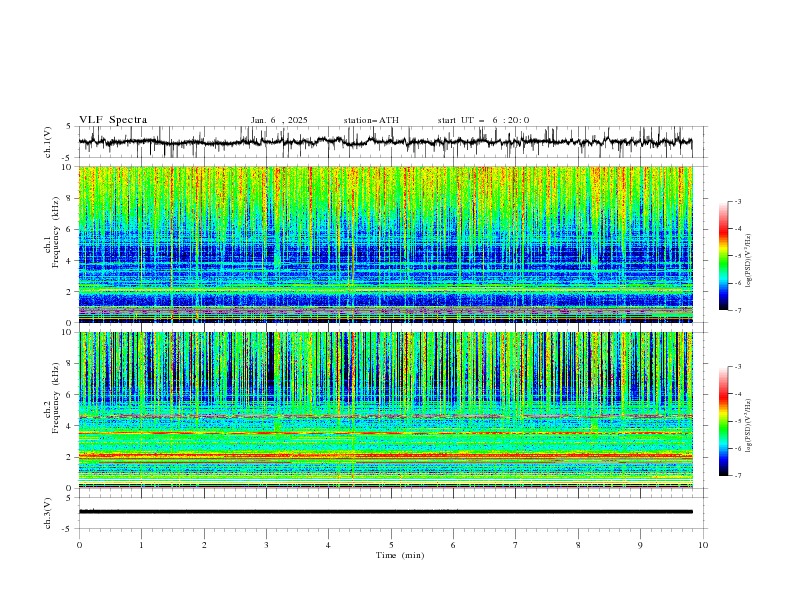Click the ch.2 color bar "-3" label
Screen dimensions: 792x612
pos(738,367)
